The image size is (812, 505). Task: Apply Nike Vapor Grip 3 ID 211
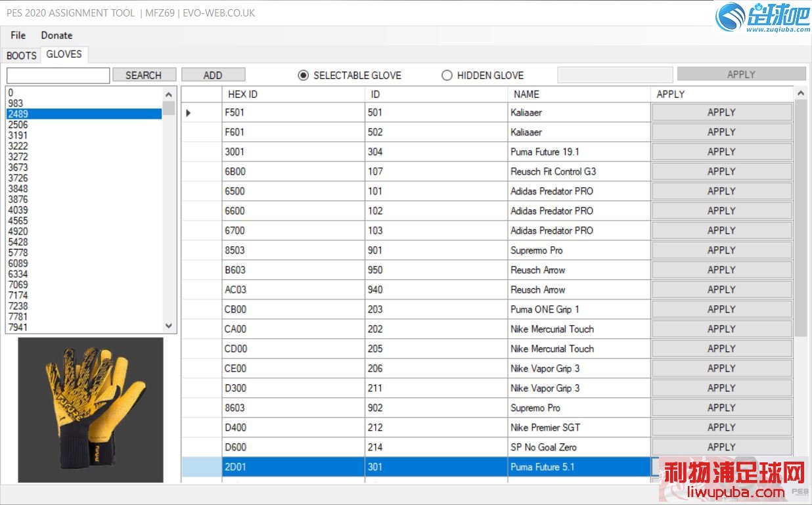721,388
